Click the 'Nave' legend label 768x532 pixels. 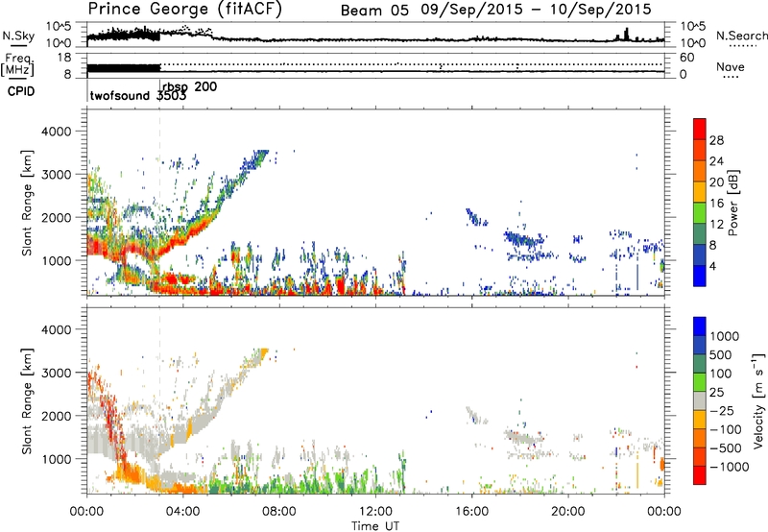point(731,66)
